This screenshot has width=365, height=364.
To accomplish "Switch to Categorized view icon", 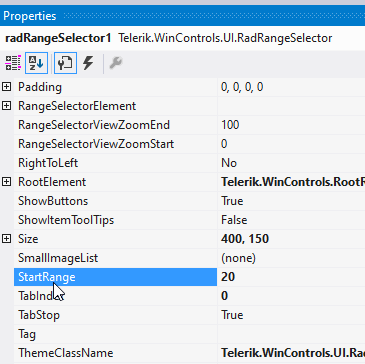I will [13, 63].
